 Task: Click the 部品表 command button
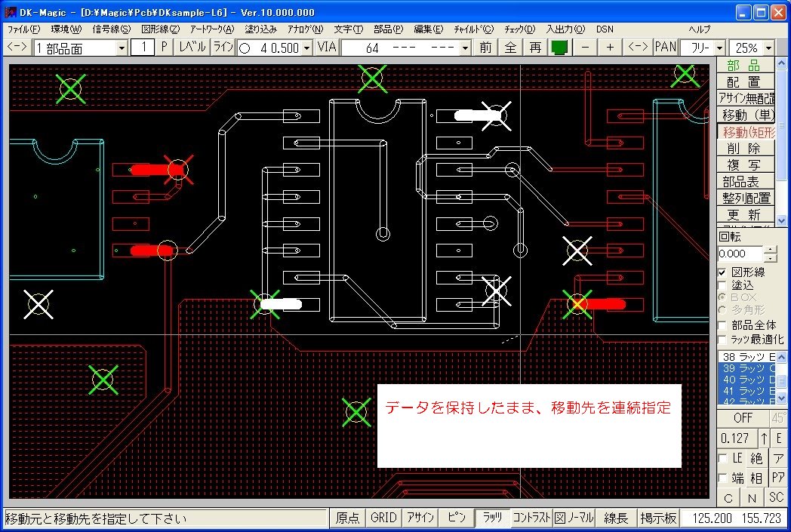(745, 182)
